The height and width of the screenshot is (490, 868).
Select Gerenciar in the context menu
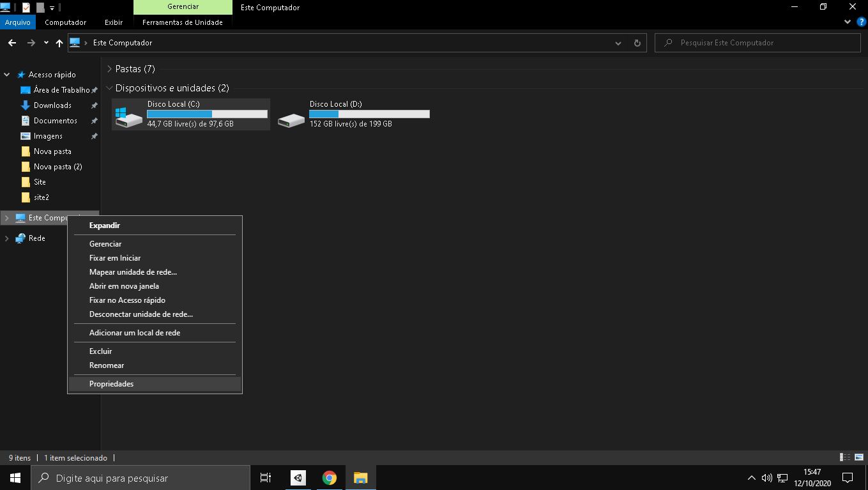tap(105, 244)
